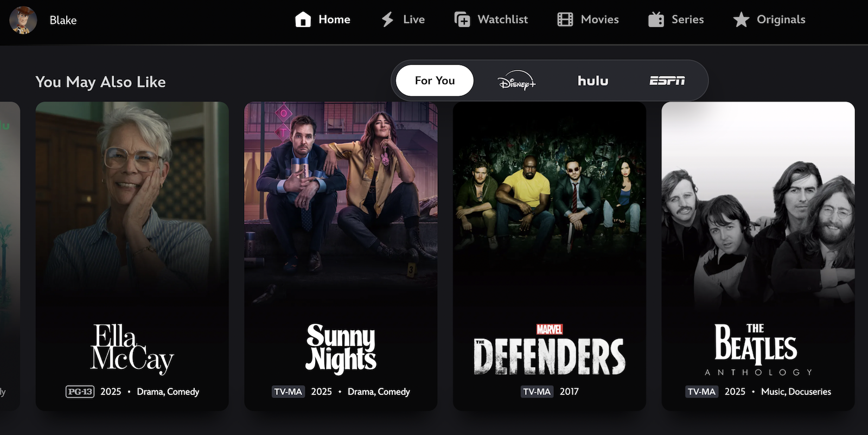Click the 'You May Also Like' heading
Viewport: 868px width, 435px height.
100,82
